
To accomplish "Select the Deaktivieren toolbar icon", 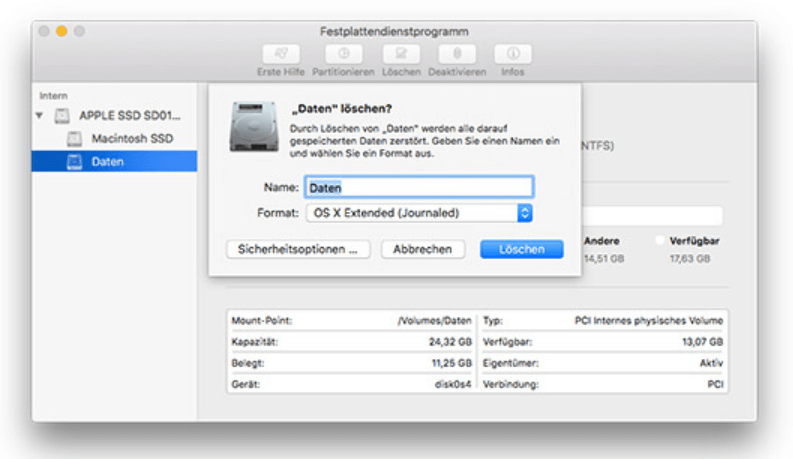I will pos(457,54).
